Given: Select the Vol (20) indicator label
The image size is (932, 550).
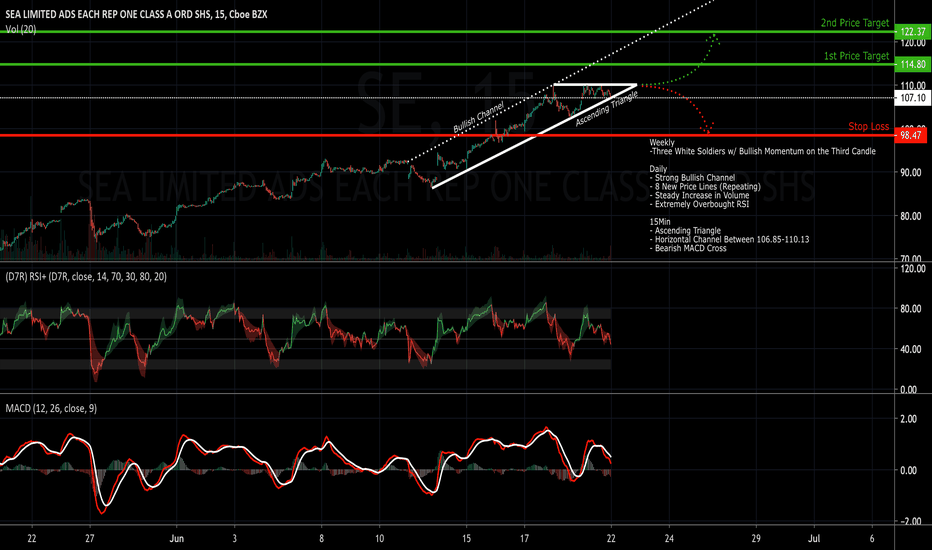Looking at the screenshot, I should (21, 29).
